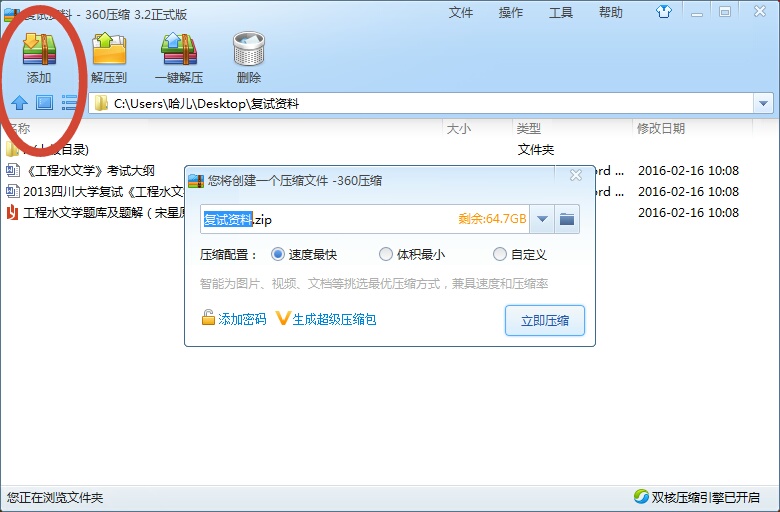
Task: Open the archive name dropdown arrow
Action: click(x=542, y=219)
